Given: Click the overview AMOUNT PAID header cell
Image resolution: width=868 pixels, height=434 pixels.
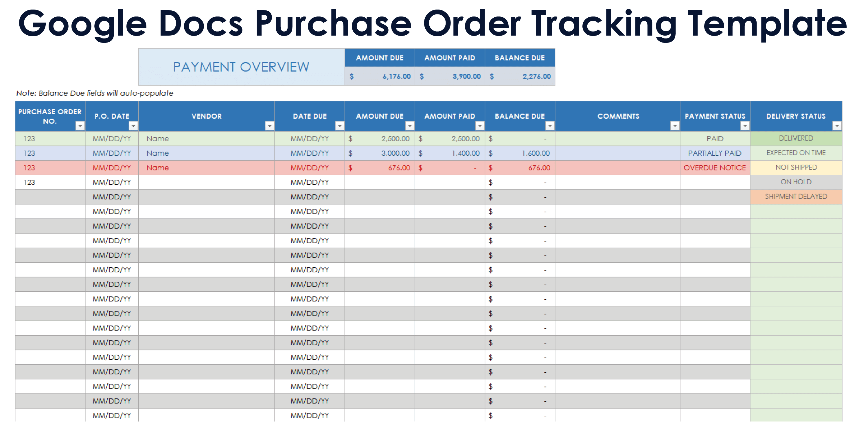Looking at the screenshot, I should (x=450, y=58).
